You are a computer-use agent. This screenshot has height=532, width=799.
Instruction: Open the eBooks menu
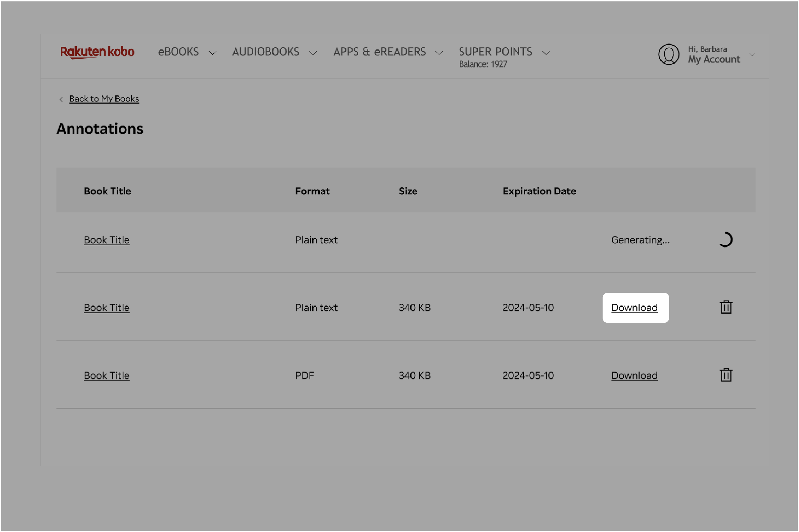point(186,52)
